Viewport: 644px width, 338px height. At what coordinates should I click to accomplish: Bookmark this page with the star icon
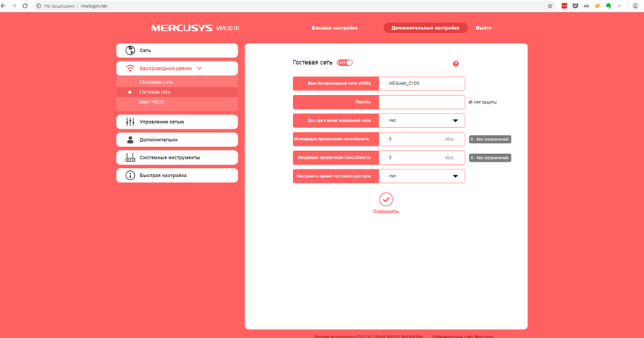pyautogui.click(x=550, y=5)
